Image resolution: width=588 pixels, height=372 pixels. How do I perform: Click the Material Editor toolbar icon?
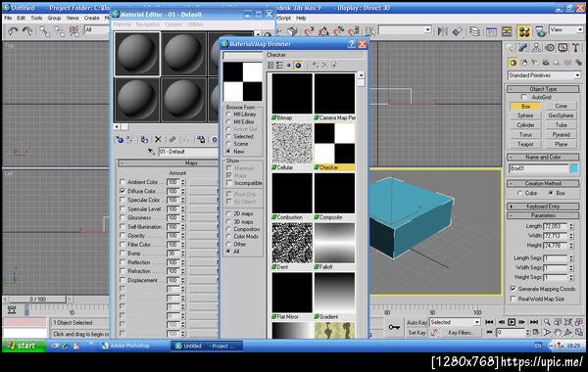pyautogui.click(x=524, y=31)
